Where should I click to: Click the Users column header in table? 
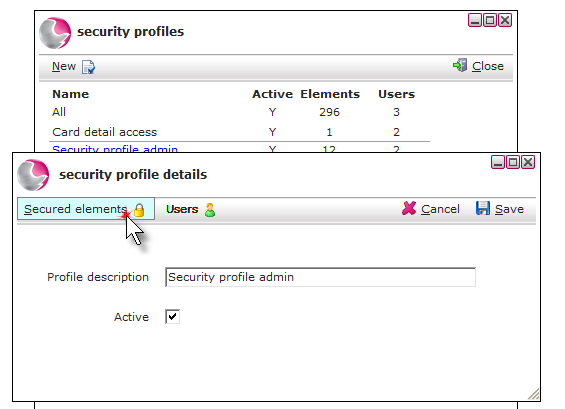pos(396,94)
